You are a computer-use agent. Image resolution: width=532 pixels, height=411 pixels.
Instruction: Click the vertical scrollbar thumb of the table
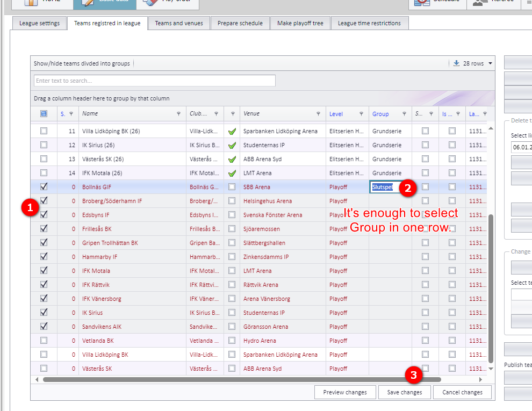pyautogui.click(x=491, y=289)
